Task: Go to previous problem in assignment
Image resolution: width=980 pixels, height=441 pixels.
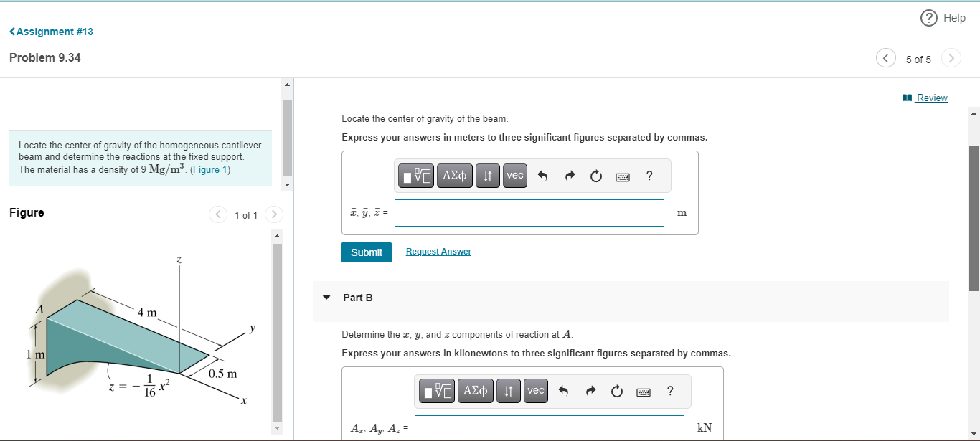Action: pyautogui.click(x=885, y=58)
